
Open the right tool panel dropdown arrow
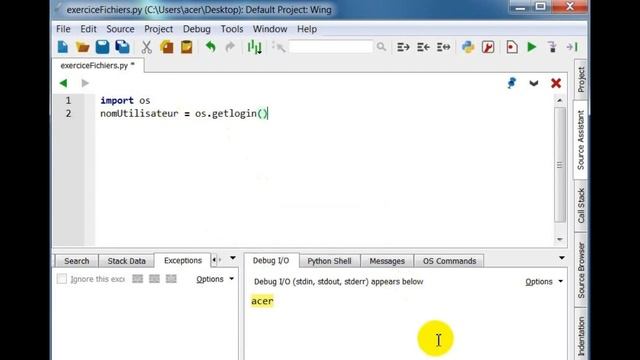pos(562,258)
